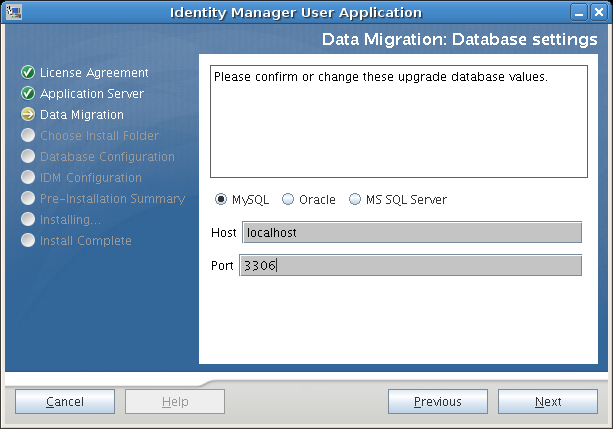Click the Data Migration arrow step icon
613x429 pixels.
[x=28, y=115]
